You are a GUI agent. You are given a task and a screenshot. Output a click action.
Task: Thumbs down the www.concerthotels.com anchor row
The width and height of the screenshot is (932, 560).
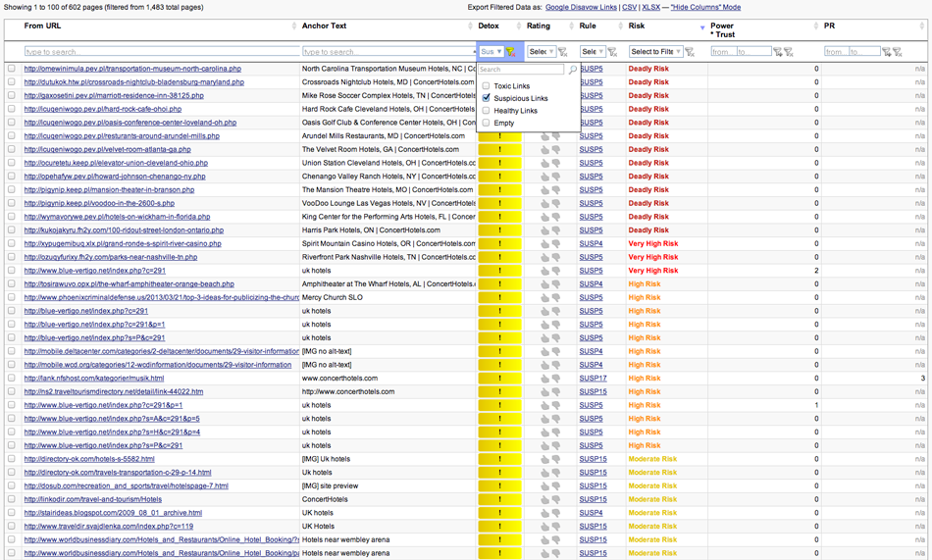pyautogui.click(x=555, y=379)
